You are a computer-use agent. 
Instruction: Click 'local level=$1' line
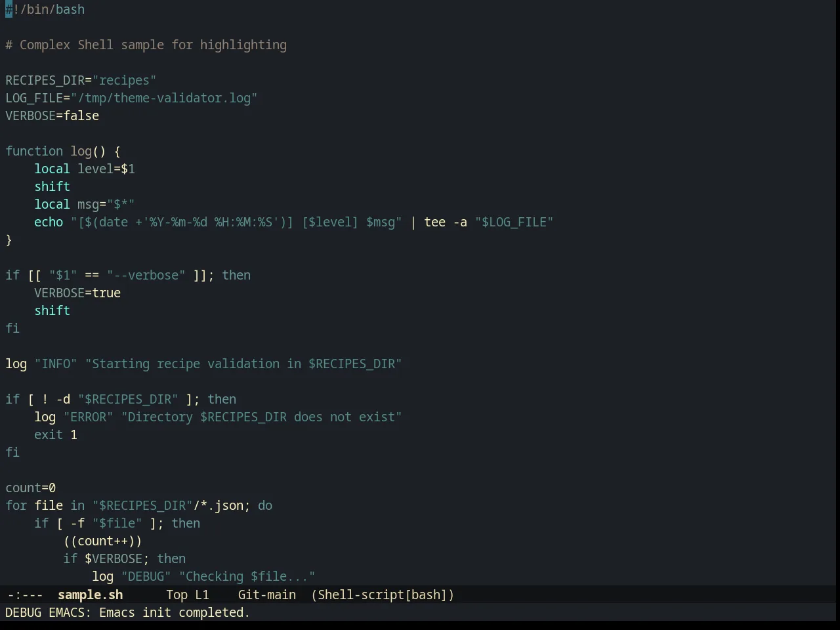85,169
